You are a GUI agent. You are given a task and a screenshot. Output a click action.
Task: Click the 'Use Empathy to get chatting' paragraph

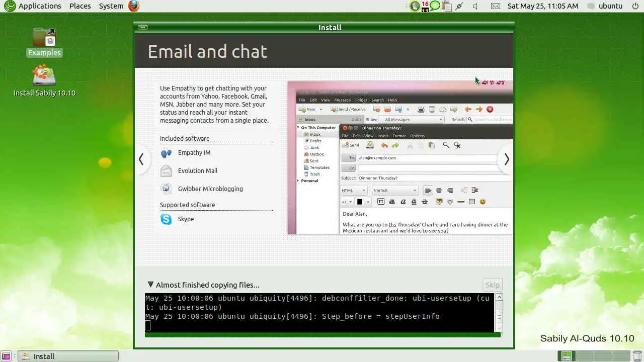214,105
